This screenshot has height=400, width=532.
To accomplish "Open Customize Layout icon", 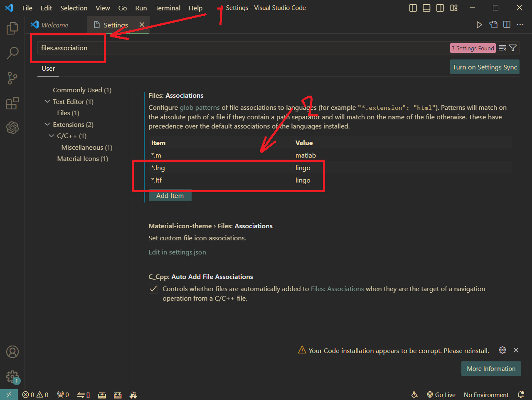I will (454, 8).
